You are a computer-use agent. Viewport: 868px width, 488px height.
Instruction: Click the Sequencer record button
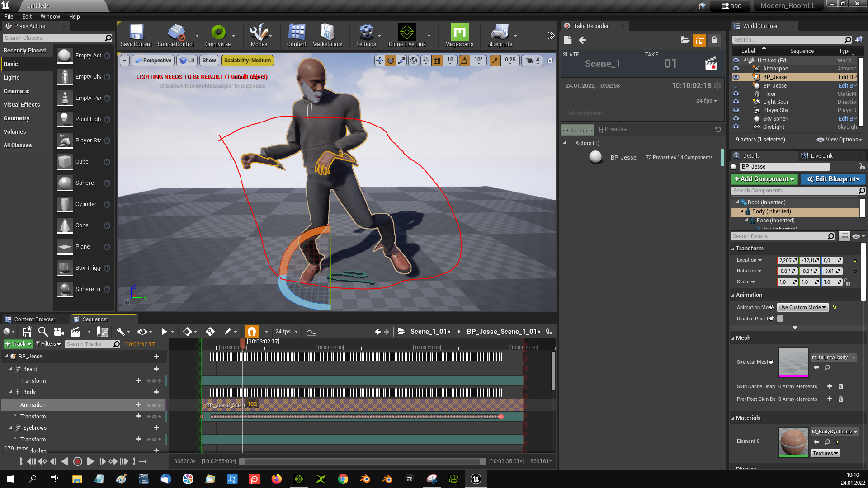(77, 461)
